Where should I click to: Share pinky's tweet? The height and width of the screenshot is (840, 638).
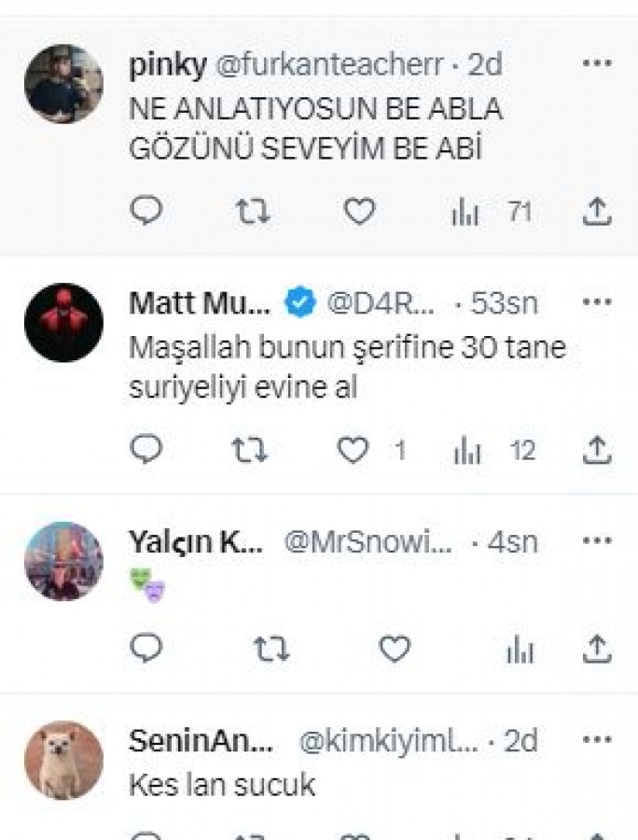[595, 212]
